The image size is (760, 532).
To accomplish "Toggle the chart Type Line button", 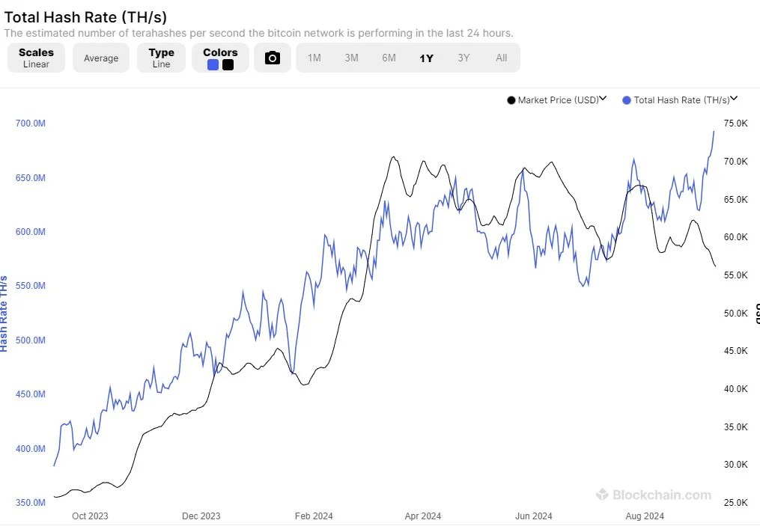I will (161, 58).
